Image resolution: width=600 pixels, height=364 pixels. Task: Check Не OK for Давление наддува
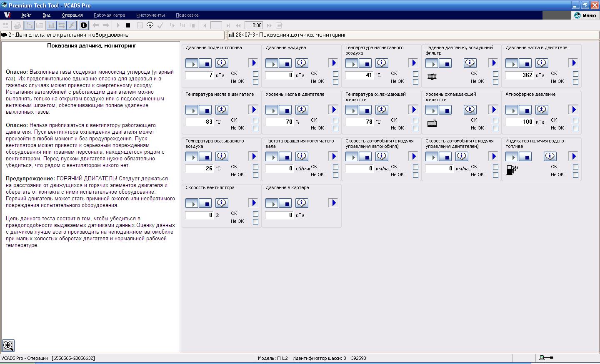[x=335, y=82]
